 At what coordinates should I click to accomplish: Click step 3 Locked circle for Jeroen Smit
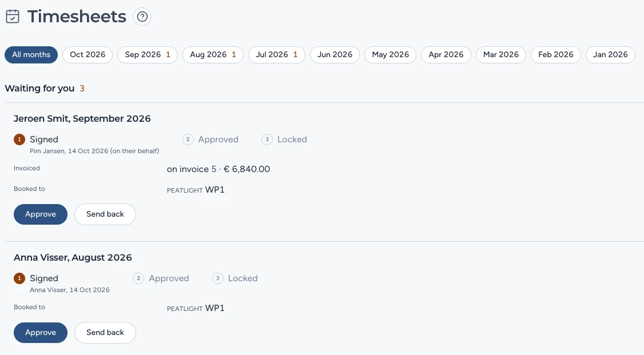[267, 139]
